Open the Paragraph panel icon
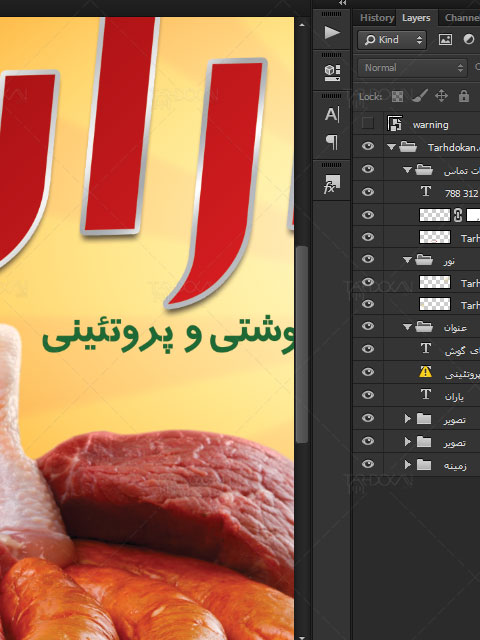Image resolution: width=480 pixels, height=640 pixels. [x=332, y=142]
